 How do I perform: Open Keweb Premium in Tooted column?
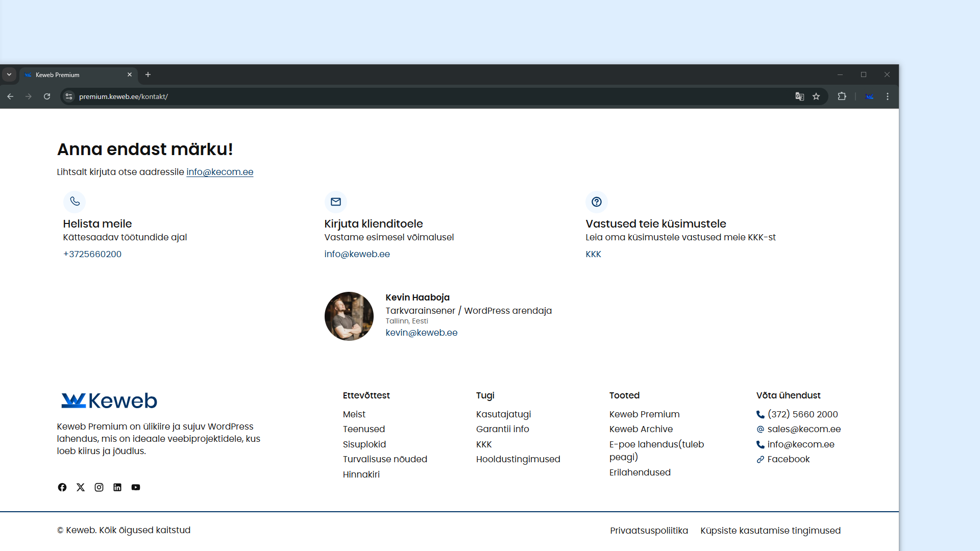coord(645,414)
